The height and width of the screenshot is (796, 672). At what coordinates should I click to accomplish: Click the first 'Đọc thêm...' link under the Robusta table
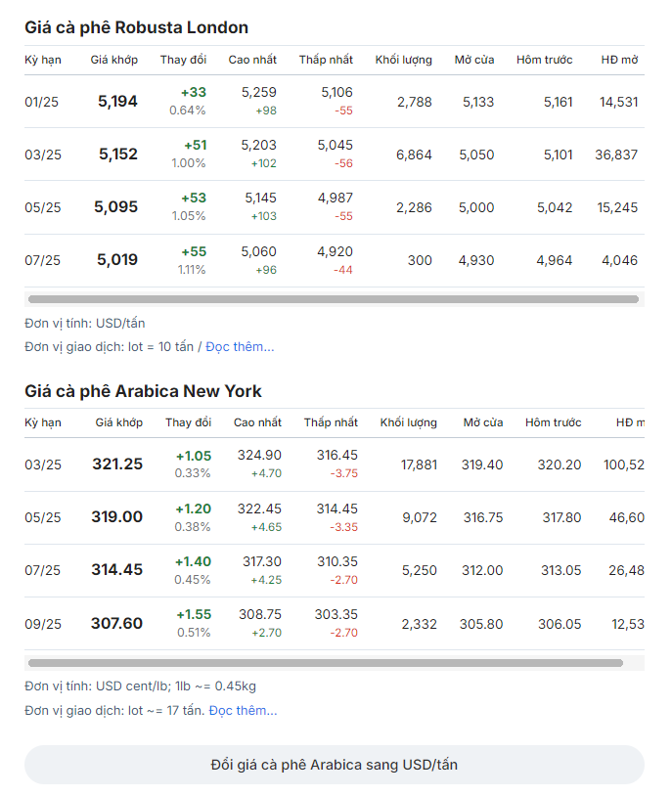click(x=240, y=347)
